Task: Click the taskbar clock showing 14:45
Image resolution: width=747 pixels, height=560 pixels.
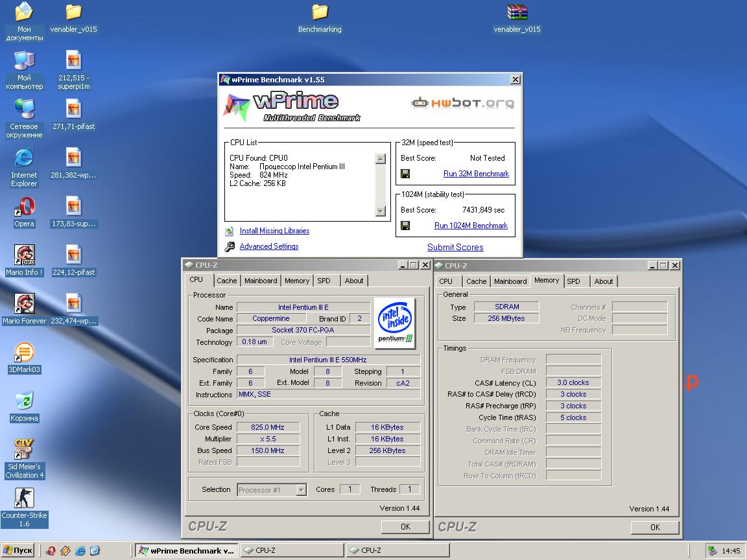Action: click(x=731, y=551)
